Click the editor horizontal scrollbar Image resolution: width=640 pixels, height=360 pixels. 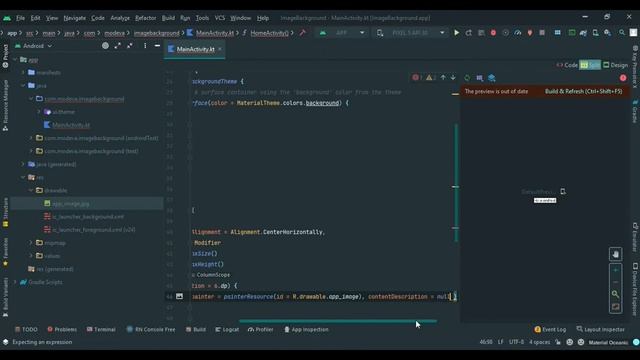pos(338,321)
